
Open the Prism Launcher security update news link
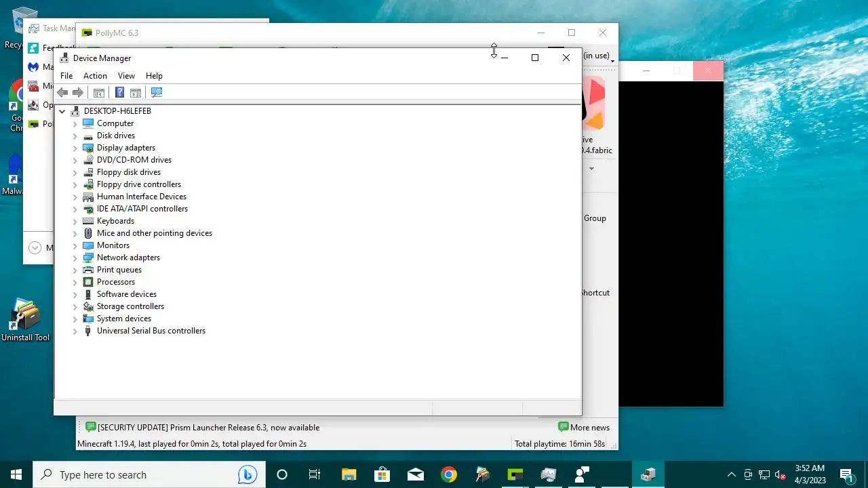(201, 427)
